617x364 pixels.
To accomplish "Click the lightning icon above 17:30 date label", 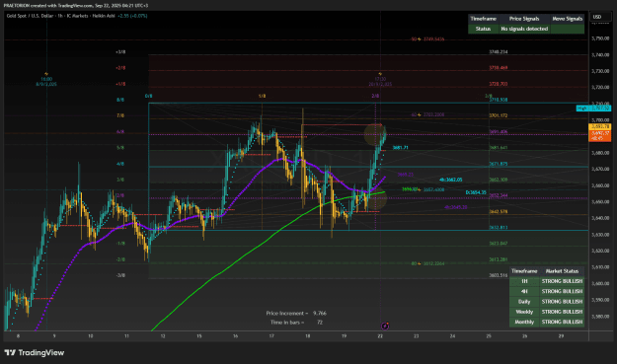I will [380, 74].
